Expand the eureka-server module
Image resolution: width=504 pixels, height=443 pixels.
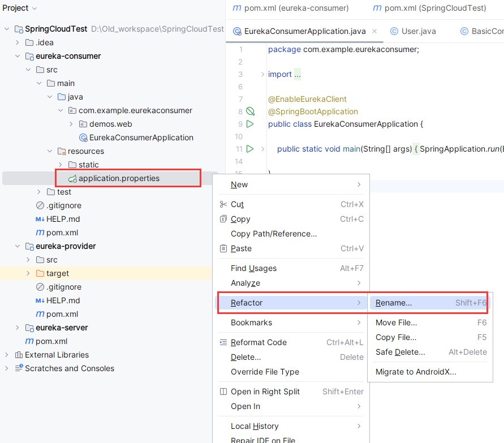[18, 328]
